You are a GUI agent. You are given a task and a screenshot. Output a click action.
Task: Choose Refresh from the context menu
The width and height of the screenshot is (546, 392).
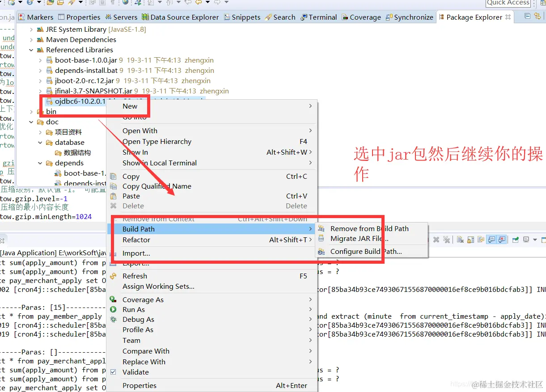[x=212, y=276]
